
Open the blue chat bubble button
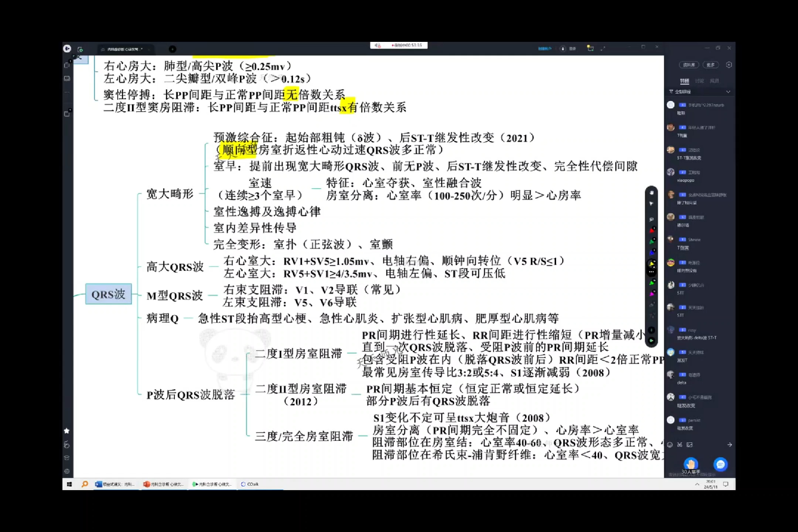[721, 464]
